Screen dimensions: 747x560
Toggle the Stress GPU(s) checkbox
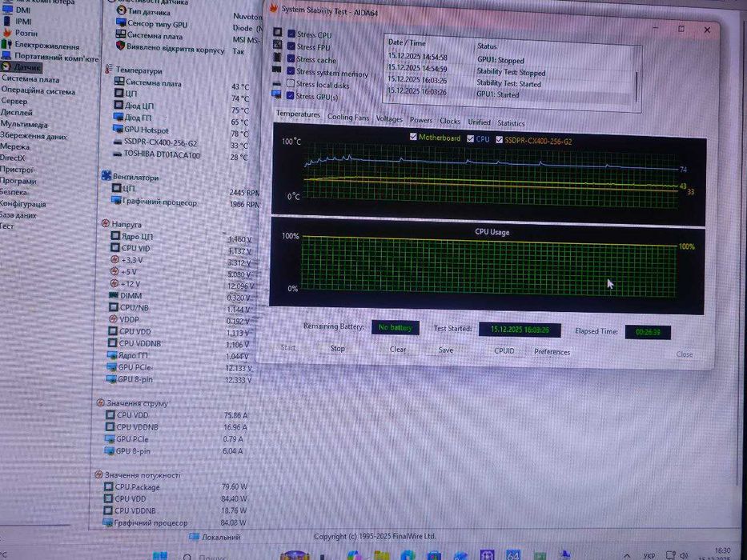pyautogui.click(x=290, y=95)
